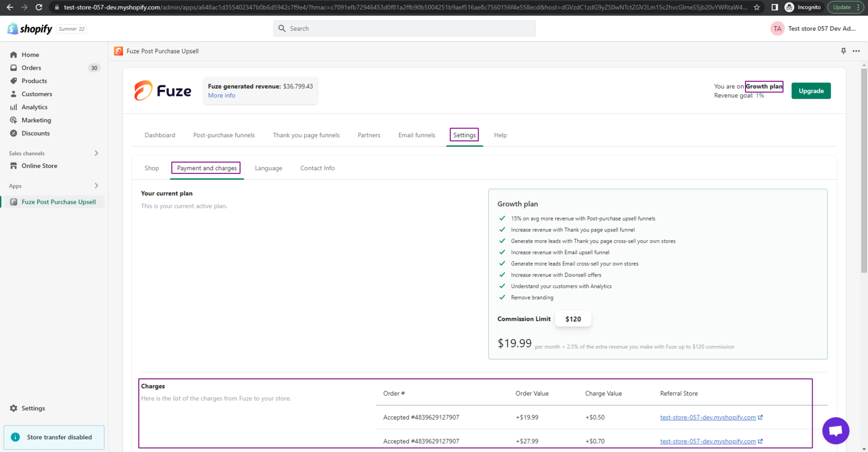The height and width of the screenshot is (452, 868).
Task: Open Online Store channel
Action: click(x=39, y=166)
